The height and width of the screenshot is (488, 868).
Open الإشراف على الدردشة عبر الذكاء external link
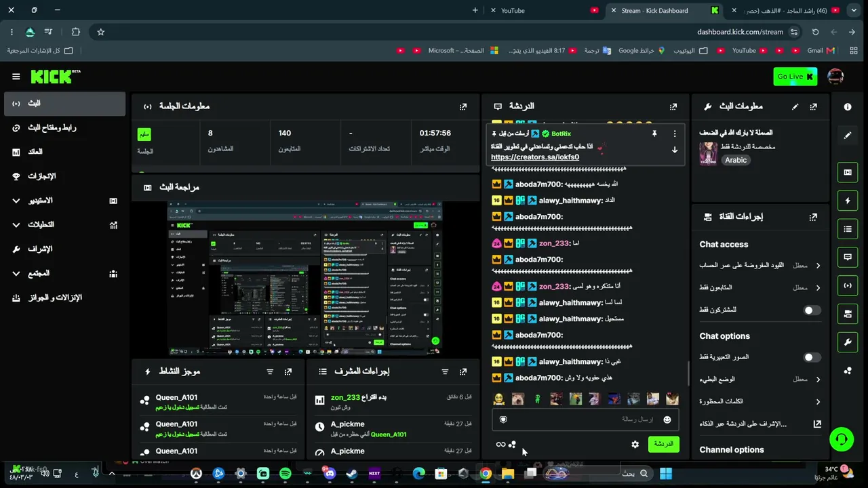pyautogui.click(x=817, y=424)
